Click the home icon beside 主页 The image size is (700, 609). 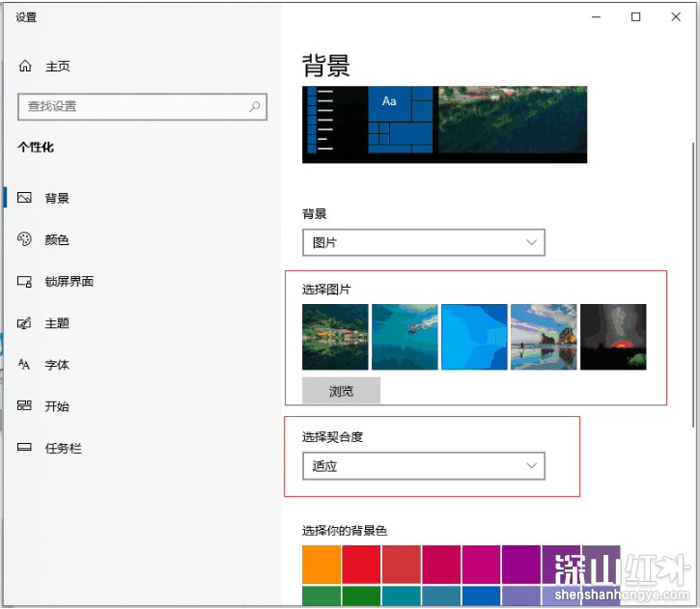(x=25, y=66)
